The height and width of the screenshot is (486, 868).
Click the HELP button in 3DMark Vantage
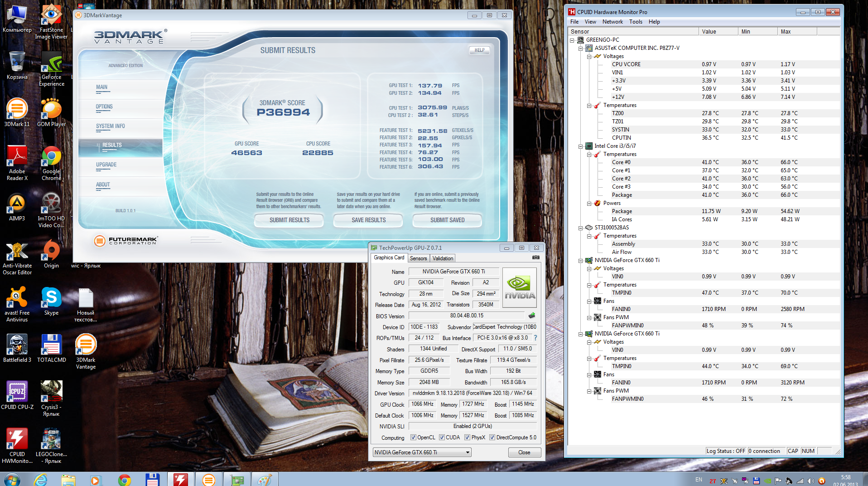point(479,50)
